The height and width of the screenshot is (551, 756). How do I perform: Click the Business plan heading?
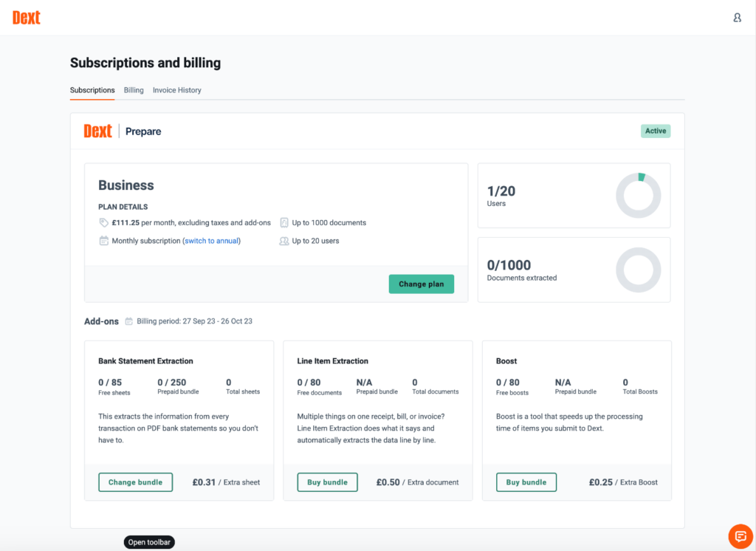click(x=126, y=185)
